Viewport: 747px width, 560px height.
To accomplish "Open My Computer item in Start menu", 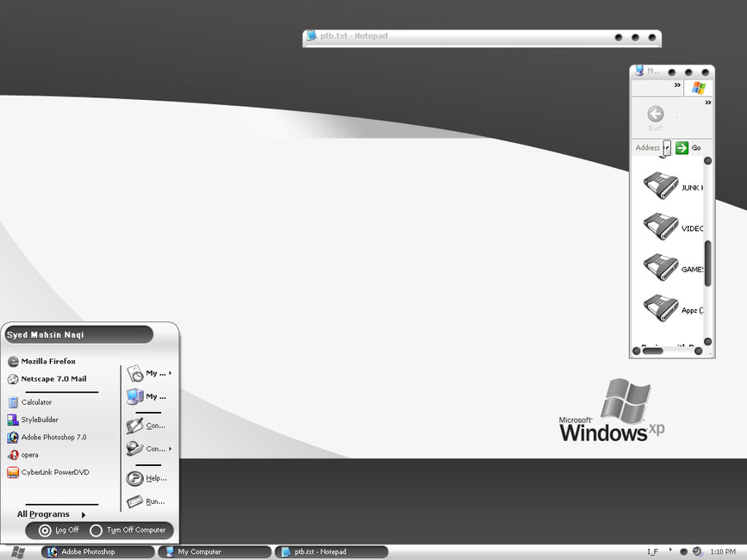I will point(146,396).
